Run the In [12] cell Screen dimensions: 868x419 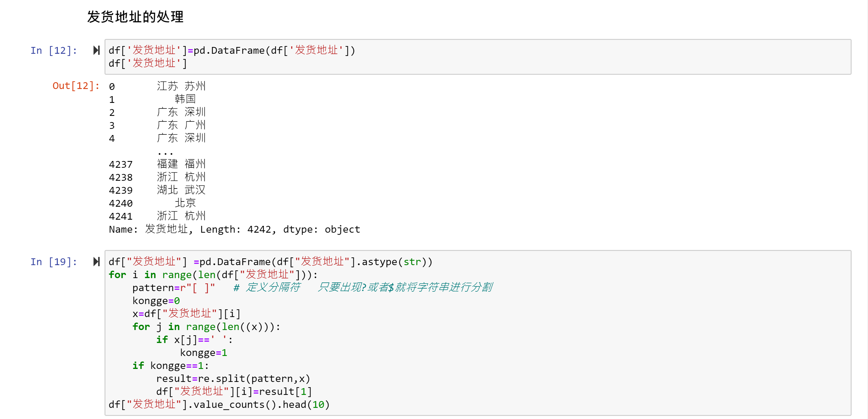click(96, 51)
